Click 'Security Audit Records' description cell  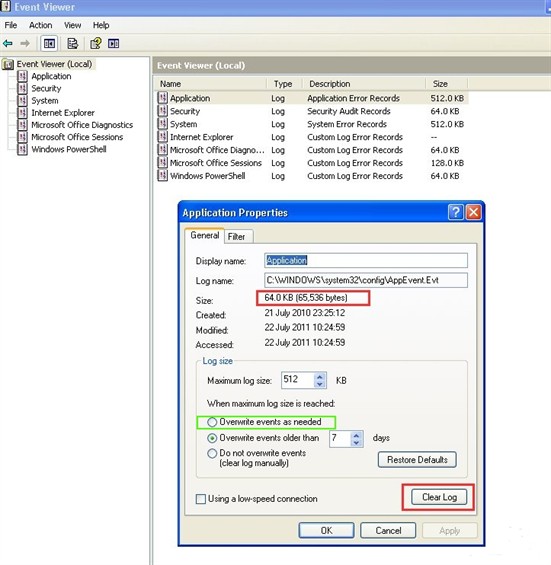click(349, 111)
